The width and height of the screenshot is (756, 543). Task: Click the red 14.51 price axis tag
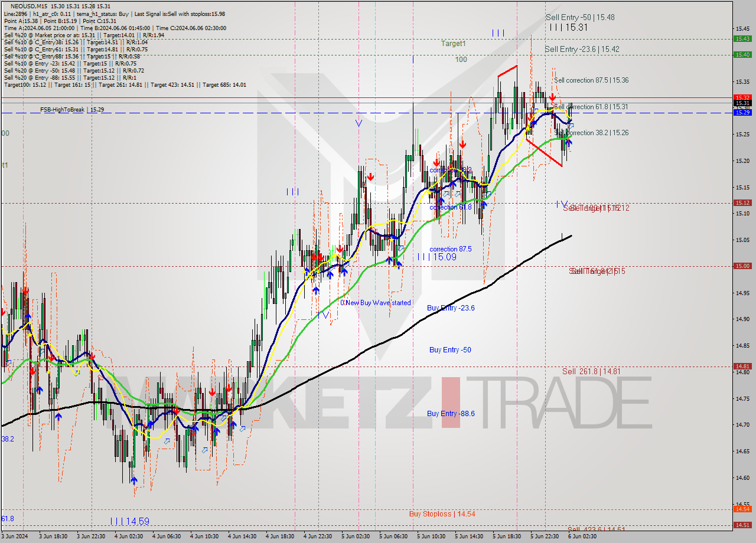point(742,525)
